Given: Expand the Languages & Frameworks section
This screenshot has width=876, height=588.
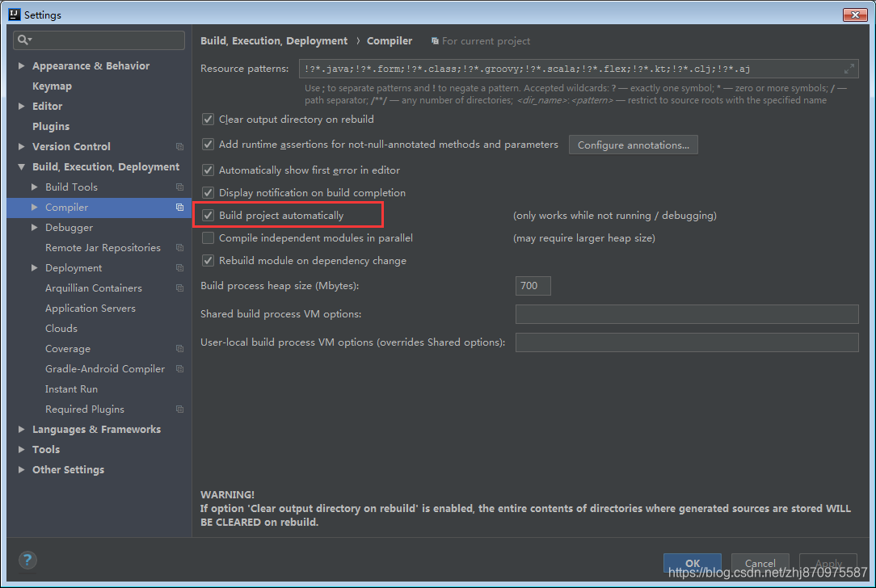Looking at the screenshot, I should click(19, 429).
